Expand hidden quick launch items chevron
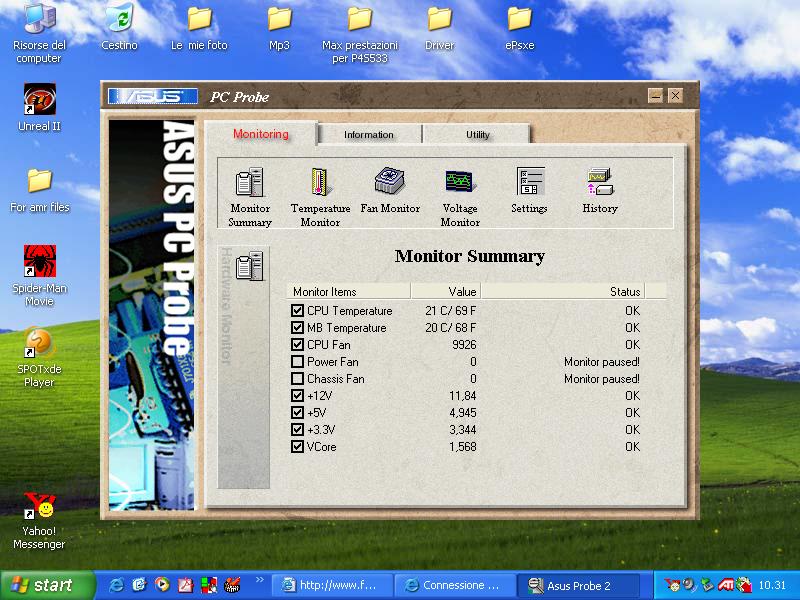This screenshot has width=800, height=600. pos(260,580)
